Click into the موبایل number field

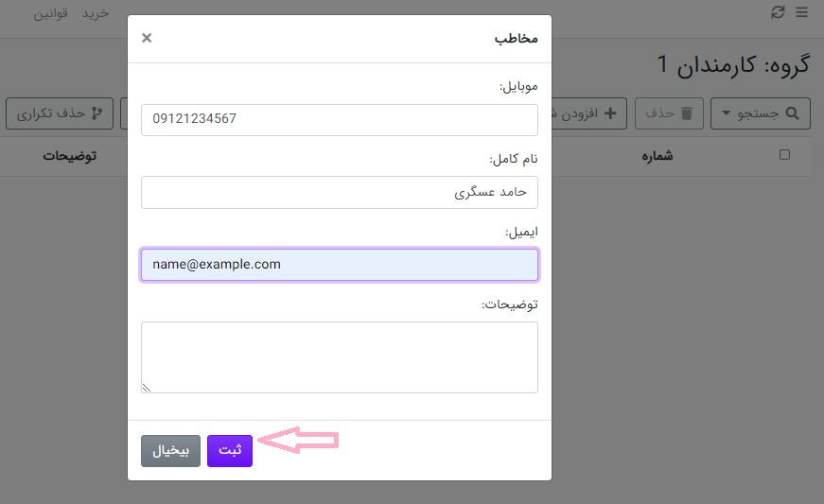click(x=339, y=119)
